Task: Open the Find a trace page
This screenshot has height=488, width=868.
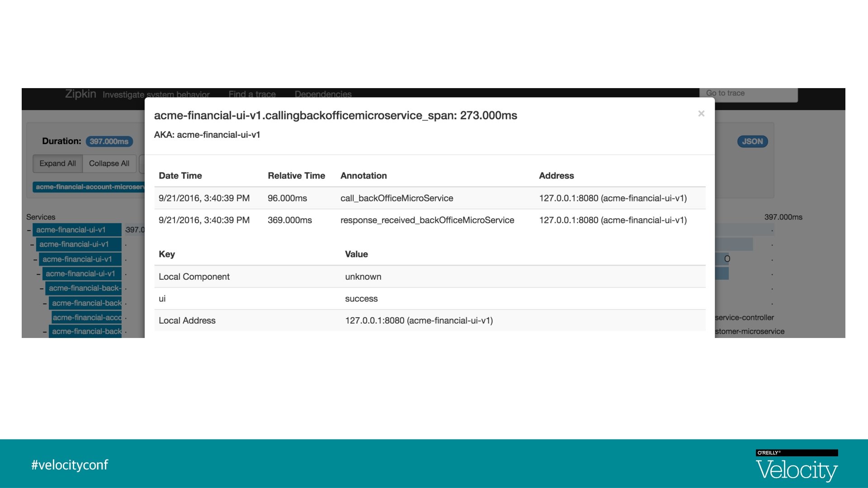Action: (252, 94)
